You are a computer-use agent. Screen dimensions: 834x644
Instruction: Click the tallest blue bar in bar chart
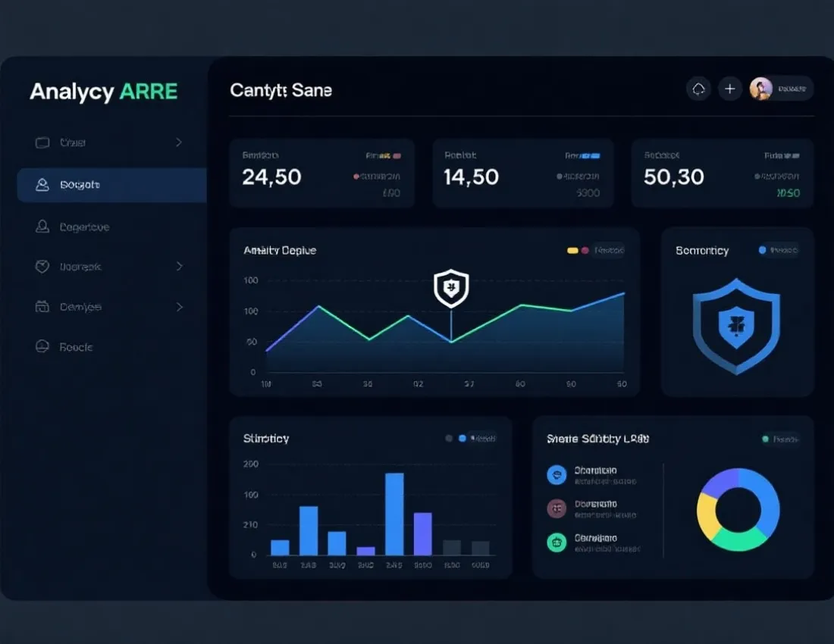394,514
